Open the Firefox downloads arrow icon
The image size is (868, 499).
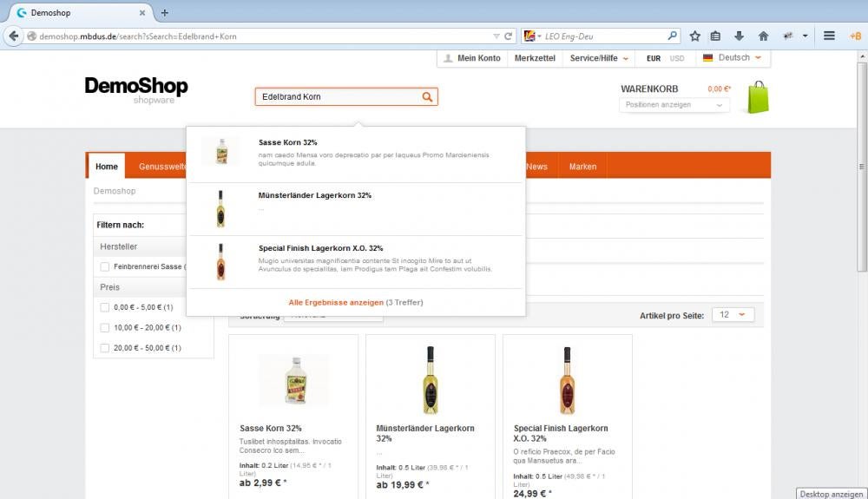(740, 36)
